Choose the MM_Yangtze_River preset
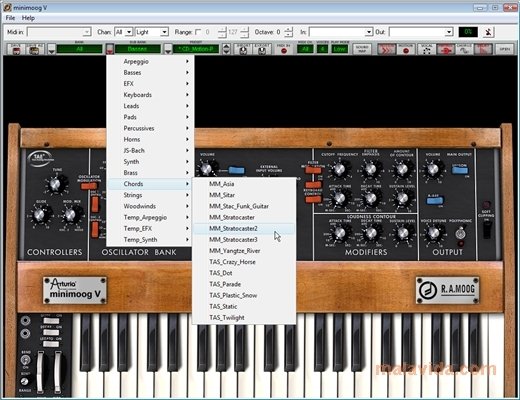Viewport: 520px width, 400px height. [244, 251]
